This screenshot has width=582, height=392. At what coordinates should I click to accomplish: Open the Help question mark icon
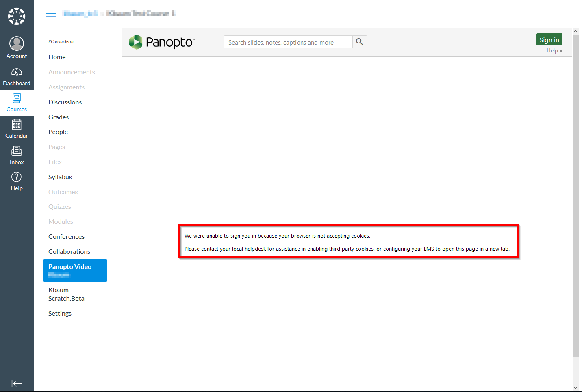tap(17, 177)
